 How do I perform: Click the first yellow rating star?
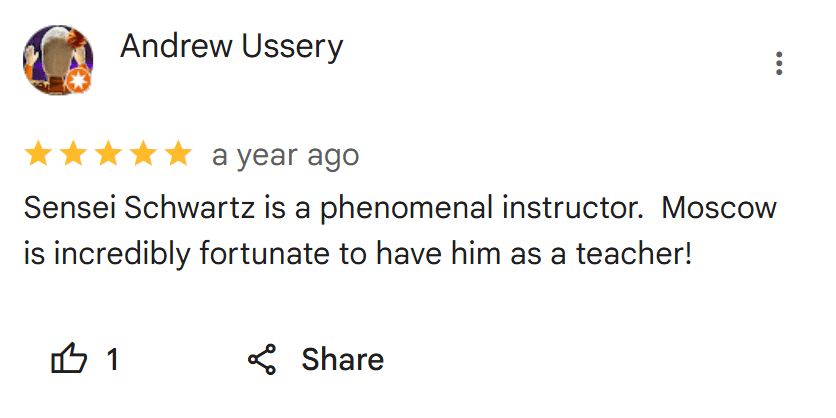(38, 154)
